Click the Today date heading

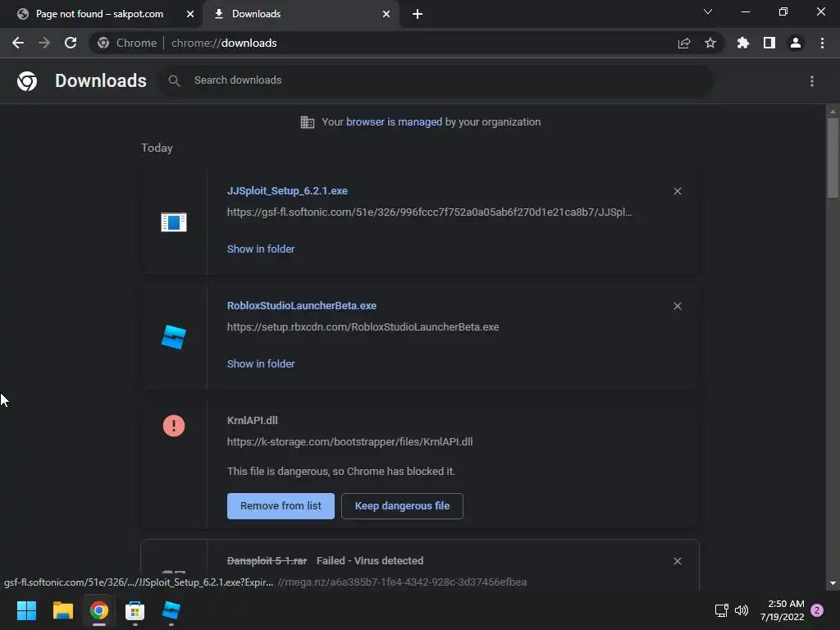(157, 148)
